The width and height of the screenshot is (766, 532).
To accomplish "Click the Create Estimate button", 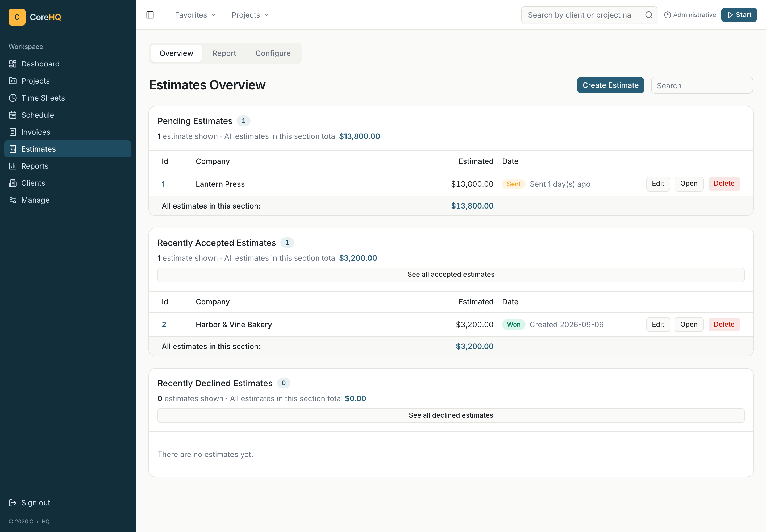I will tap(610, 85).
